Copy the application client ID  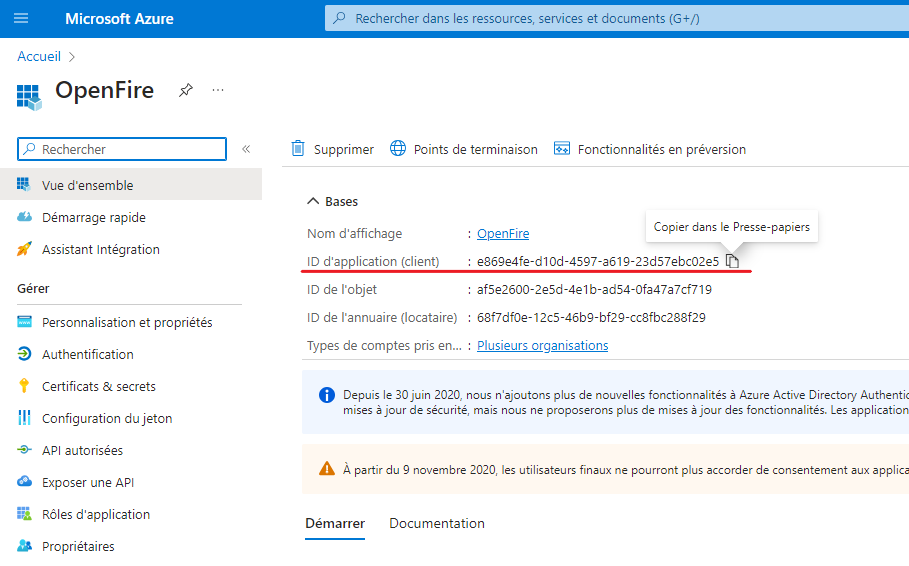[x=733, y=262]
